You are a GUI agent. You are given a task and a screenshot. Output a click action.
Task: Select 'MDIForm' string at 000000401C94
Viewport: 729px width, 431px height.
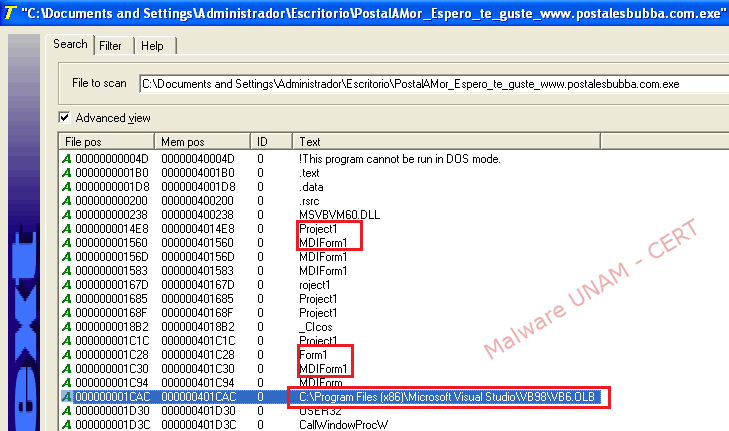click(x=321, y=383)
